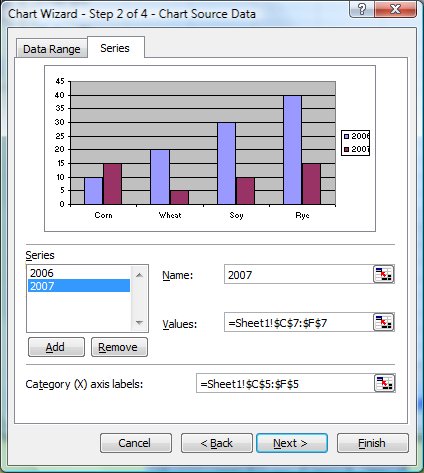Click the Help question mark button
The image size is (424, 473).
pyautogui.click(x=361, y=9)
